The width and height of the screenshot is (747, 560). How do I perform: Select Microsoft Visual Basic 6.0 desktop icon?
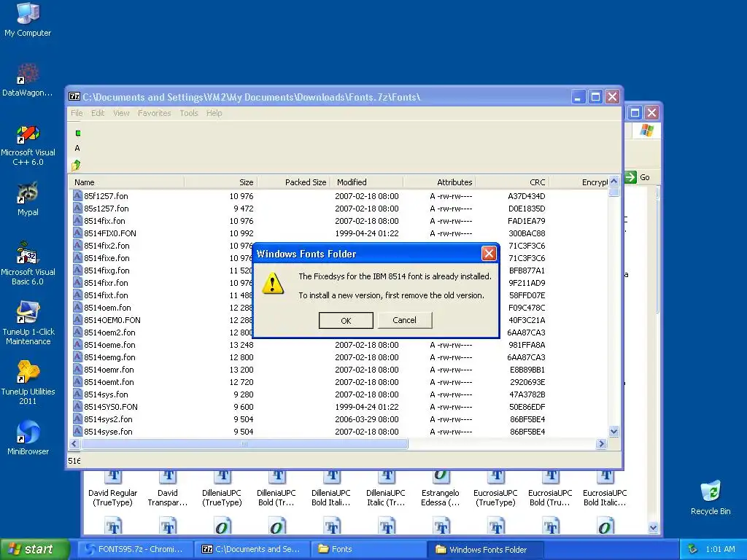[28, 264]
